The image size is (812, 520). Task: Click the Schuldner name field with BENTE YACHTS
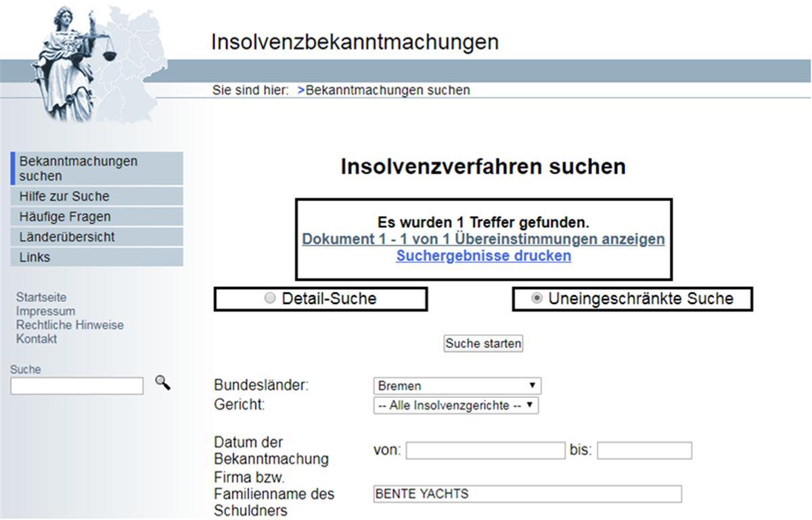(x=527, y=494)
